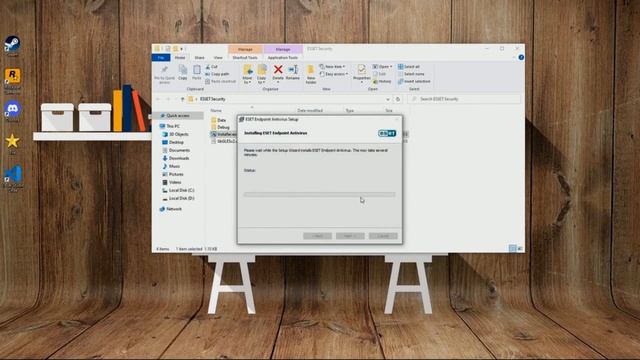Click the Cancel button in setup dialog

click(383, 236)
